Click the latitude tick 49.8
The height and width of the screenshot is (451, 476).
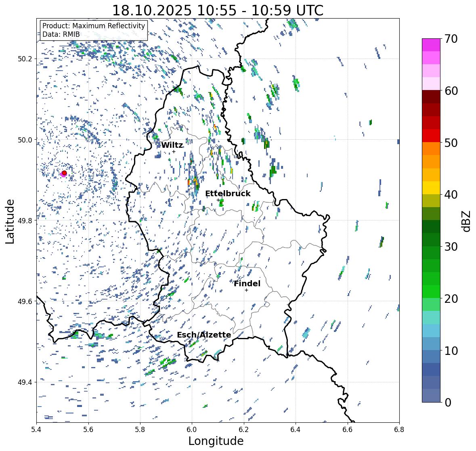(x=25, y=220)
